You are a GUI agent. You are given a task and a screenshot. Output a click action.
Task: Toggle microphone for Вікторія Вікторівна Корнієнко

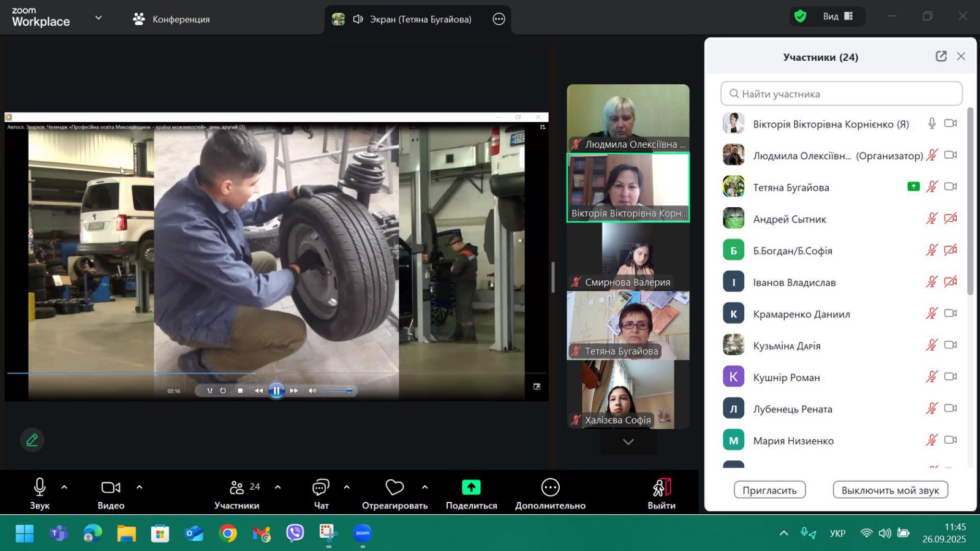(x=932, y=124)
